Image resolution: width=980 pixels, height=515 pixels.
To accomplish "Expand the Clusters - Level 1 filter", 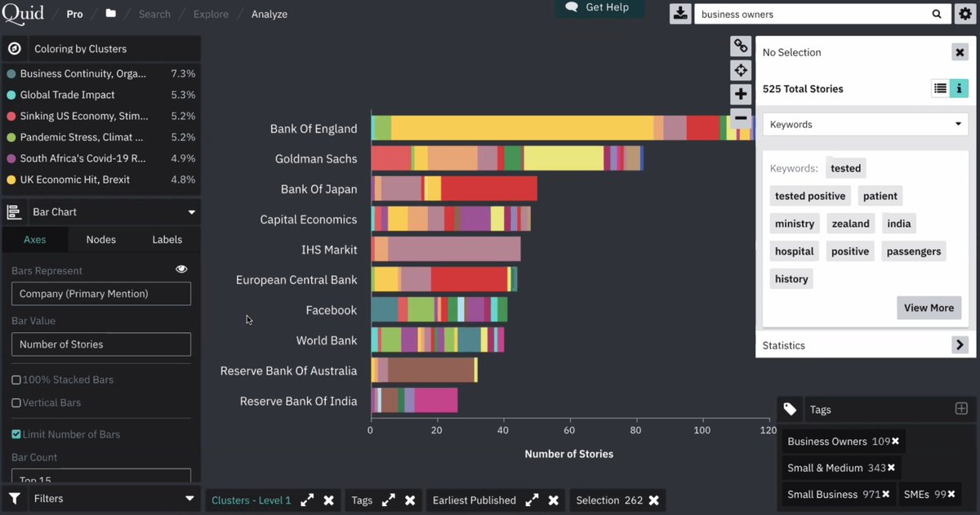I will pyautogui.click(x=307, y=500).
